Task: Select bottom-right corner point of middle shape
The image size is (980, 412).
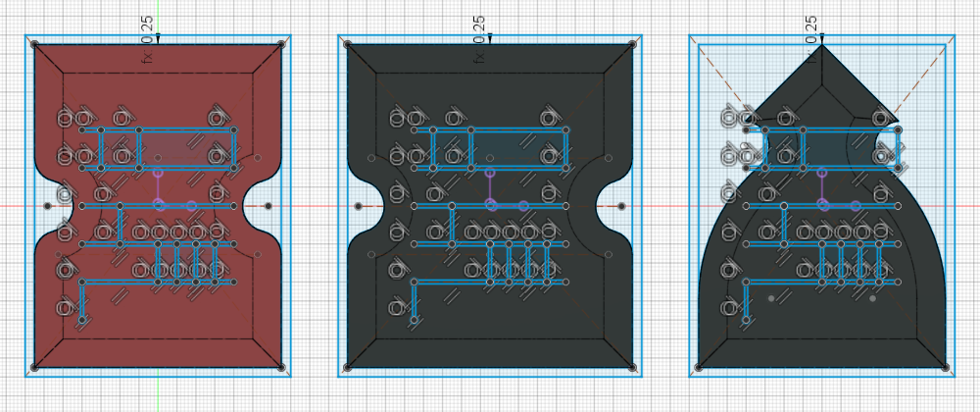Action: point(632,368)
